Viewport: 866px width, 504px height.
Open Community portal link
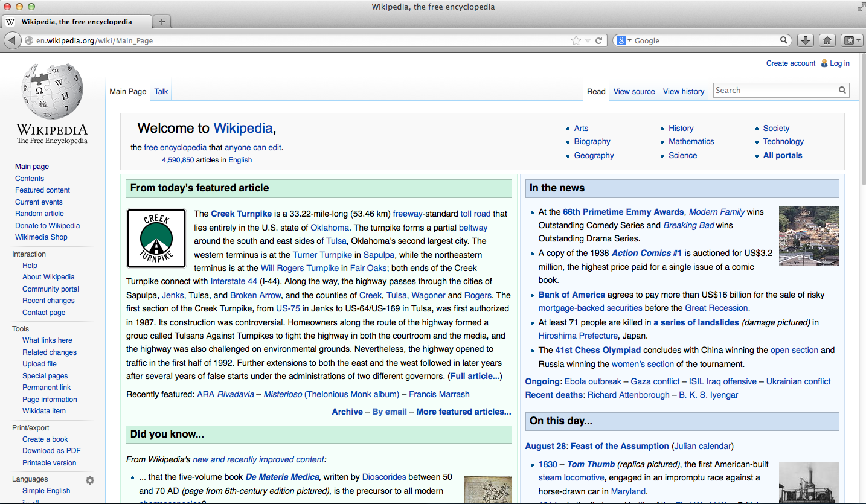click(51, 289)
